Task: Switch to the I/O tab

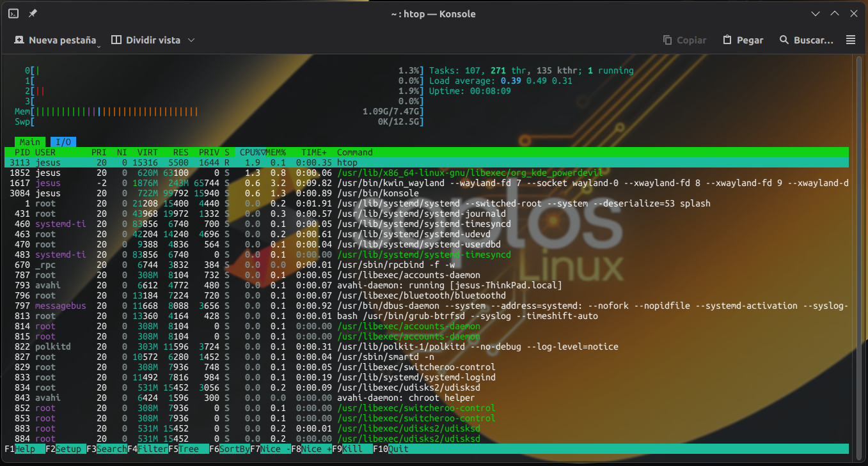Action: [63, 142]
